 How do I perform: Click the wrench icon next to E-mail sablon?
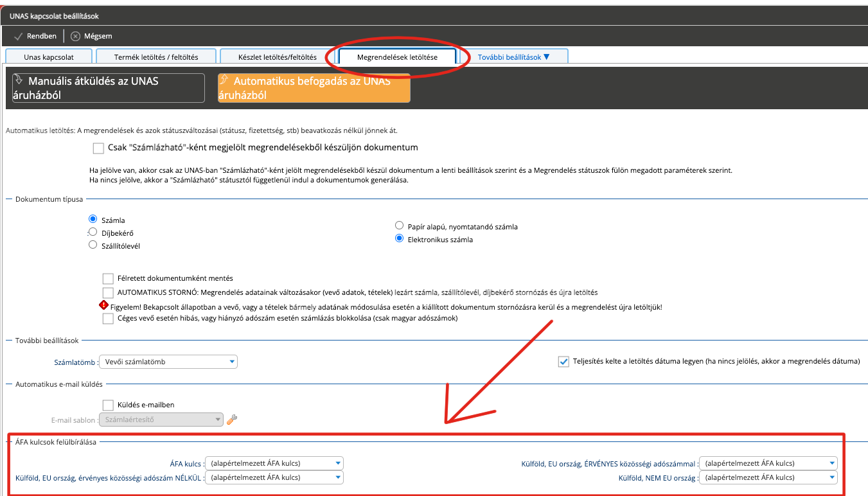click(x=233, y=420)
